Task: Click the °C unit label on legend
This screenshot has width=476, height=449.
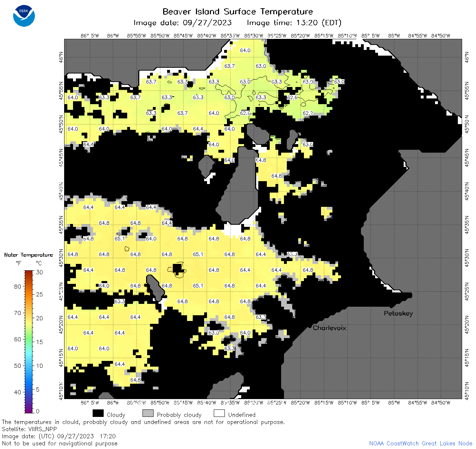Action: tap(39, 263)
